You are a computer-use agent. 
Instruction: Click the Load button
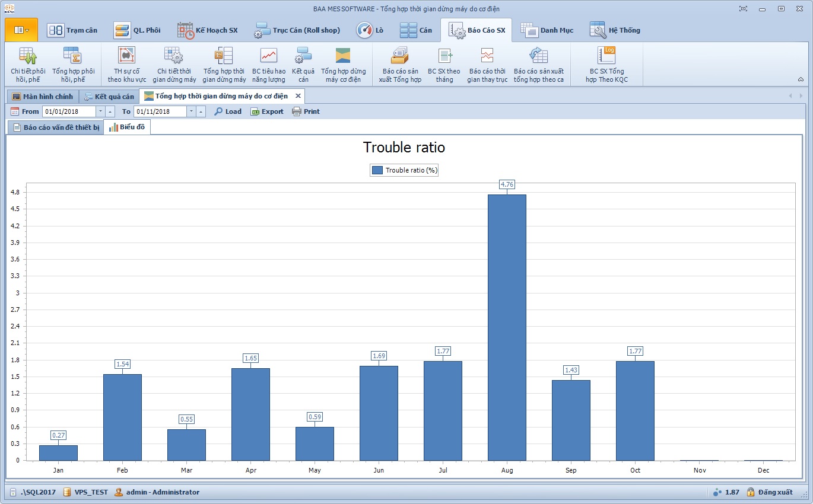point(228,111)
